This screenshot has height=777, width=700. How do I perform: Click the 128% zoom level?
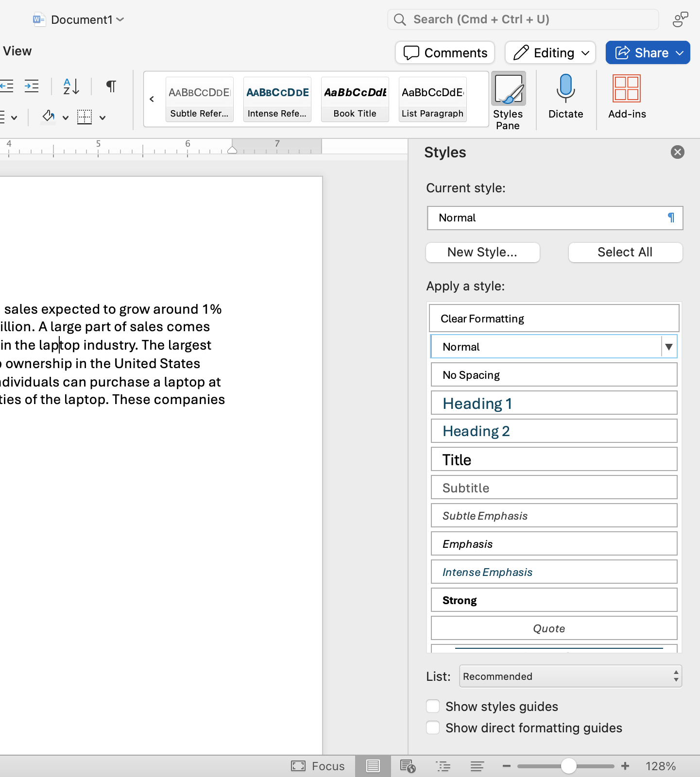pyautogui.click(x=661, y=766)
